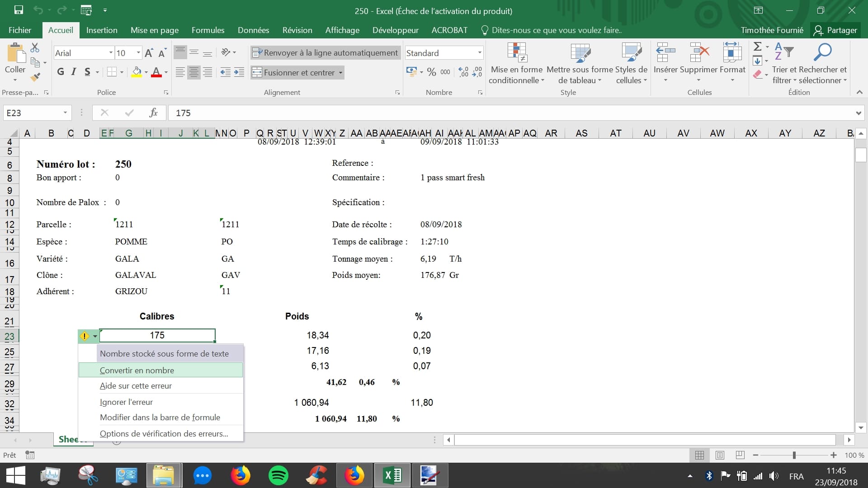868x488 pixels.
Task: Click the Increase font size icon
Action: 149,53
